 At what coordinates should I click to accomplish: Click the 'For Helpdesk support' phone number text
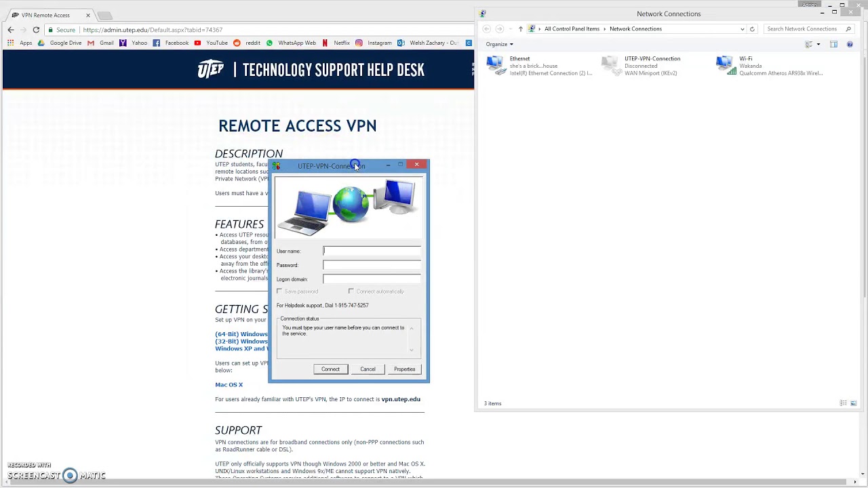pyautogui.click(x=323, y=306)
